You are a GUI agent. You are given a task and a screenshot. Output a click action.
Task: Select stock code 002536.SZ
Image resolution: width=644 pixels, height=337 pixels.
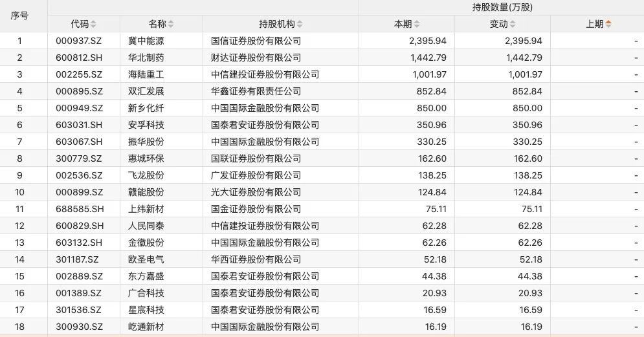[79, 176]
